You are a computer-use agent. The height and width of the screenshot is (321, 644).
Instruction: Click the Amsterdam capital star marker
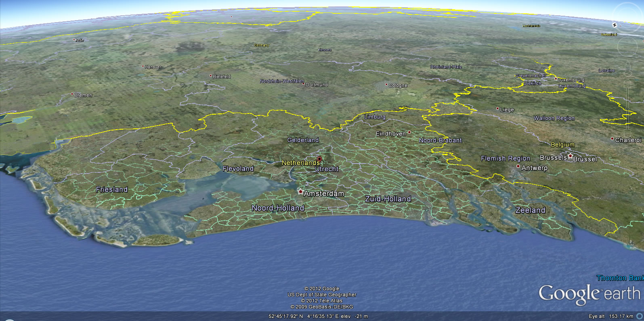point(300,191)
